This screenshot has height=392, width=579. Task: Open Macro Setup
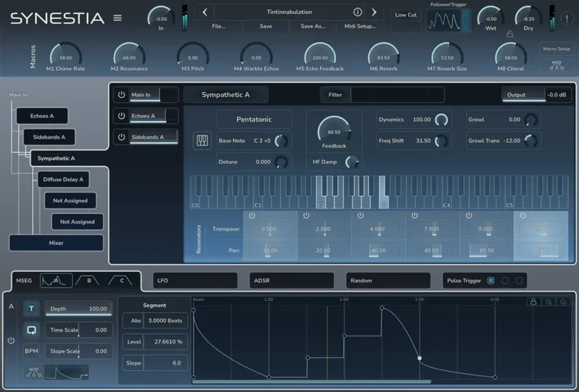pyautogui.click(x=556, y=49)
